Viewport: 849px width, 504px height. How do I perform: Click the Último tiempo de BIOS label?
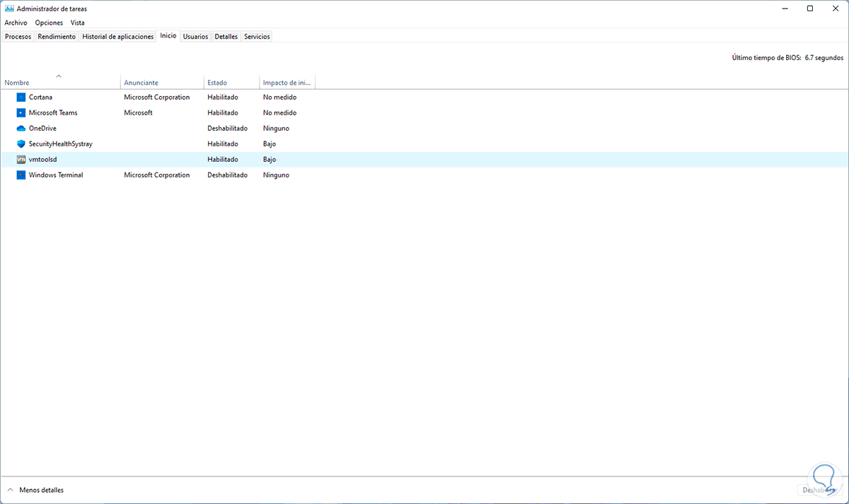(x=766, y=58)
